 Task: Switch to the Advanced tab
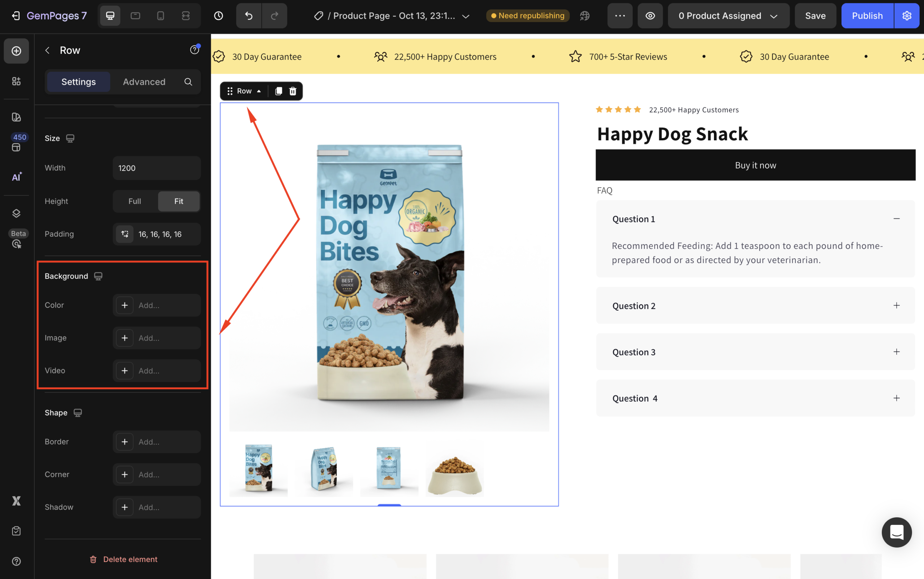click(144, 82)
